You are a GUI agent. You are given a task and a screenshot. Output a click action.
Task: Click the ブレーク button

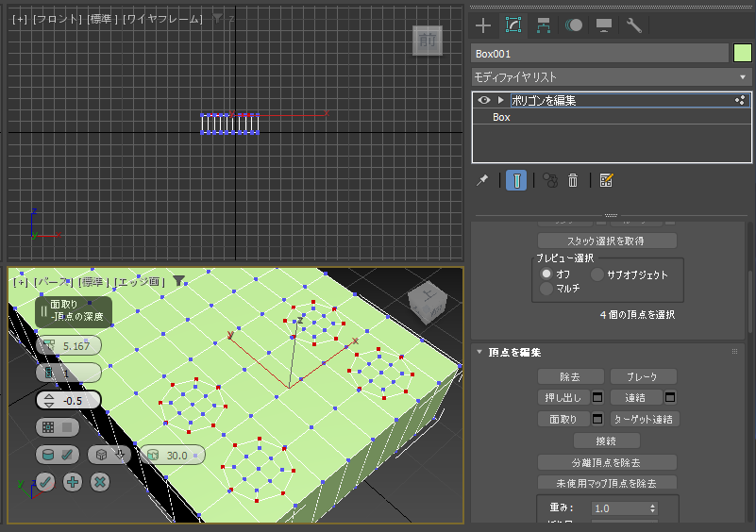click(643, 377)
